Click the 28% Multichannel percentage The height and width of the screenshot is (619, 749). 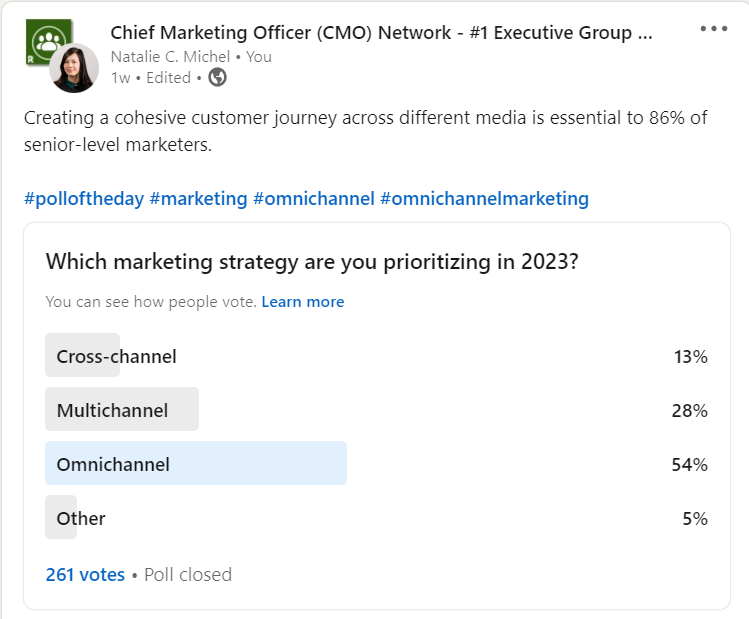689,410
